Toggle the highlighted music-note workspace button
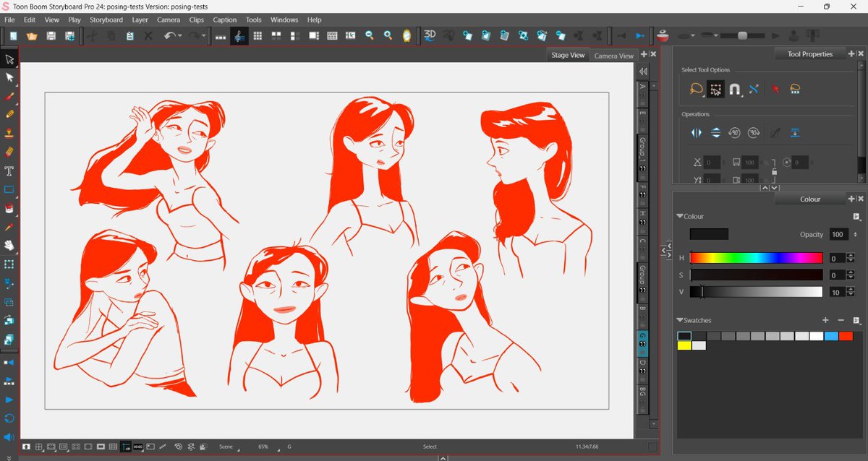868x461 pixels. (x=239, y=35)
